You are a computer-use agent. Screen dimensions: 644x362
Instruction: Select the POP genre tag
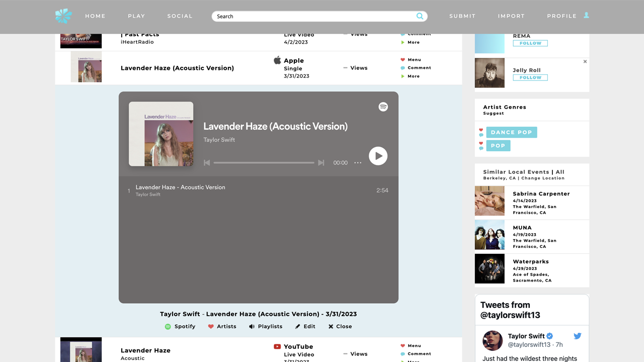(498, 146)
